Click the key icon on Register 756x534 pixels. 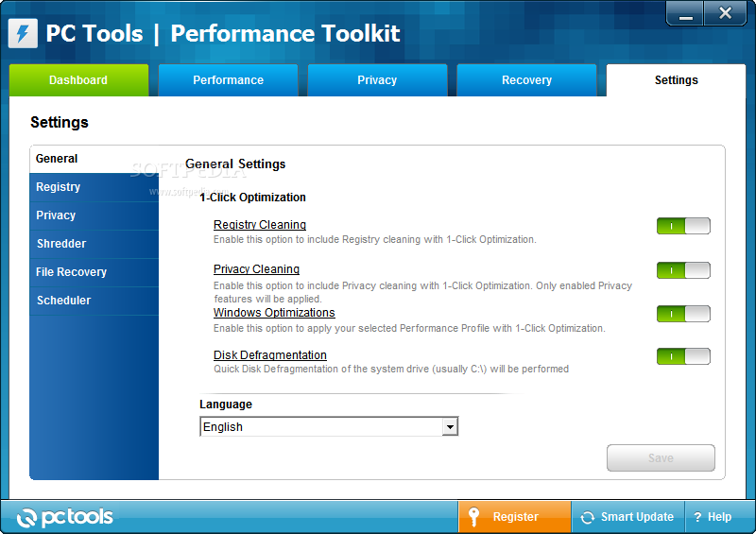[x=474, y=517]
